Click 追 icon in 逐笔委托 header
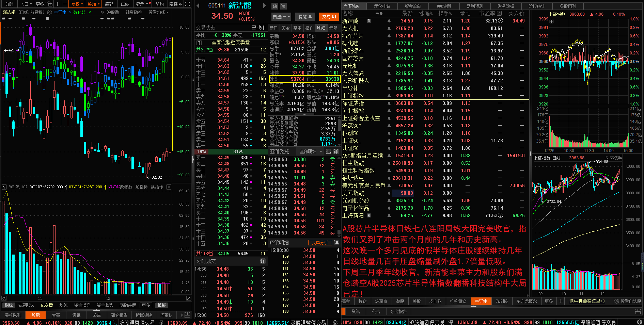This screenshot has height=325, width=644. [x=329, y=151]
